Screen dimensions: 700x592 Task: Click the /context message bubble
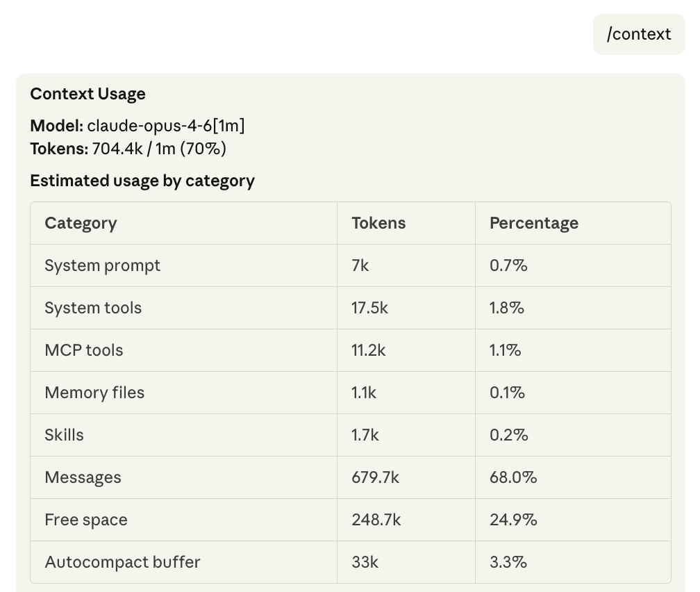[639, 34]
